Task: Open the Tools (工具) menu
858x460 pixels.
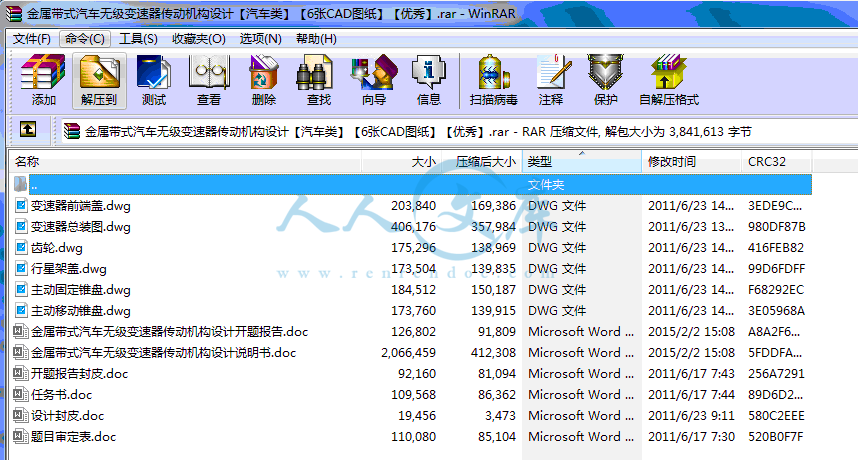Action: click(138, 39)
